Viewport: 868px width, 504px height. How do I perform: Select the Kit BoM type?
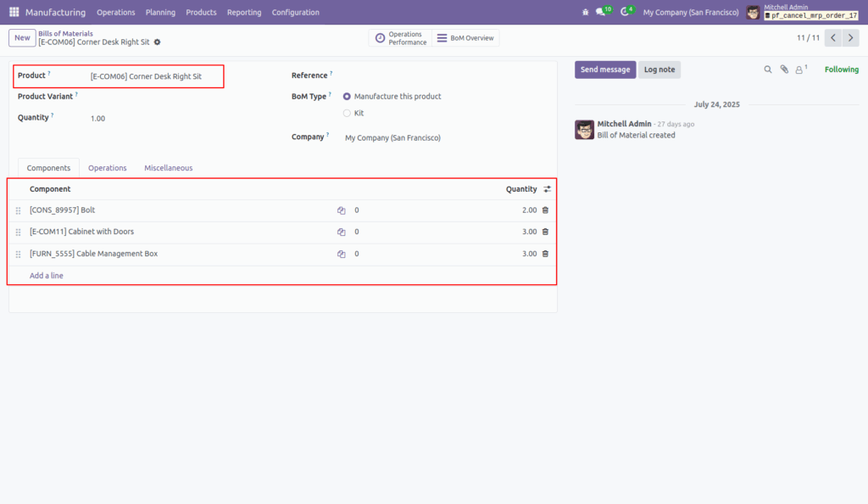point(347,113)
